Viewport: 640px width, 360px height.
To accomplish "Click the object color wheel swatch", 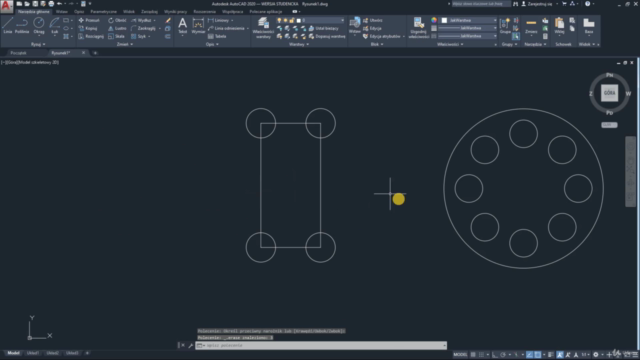I will 434,20.
